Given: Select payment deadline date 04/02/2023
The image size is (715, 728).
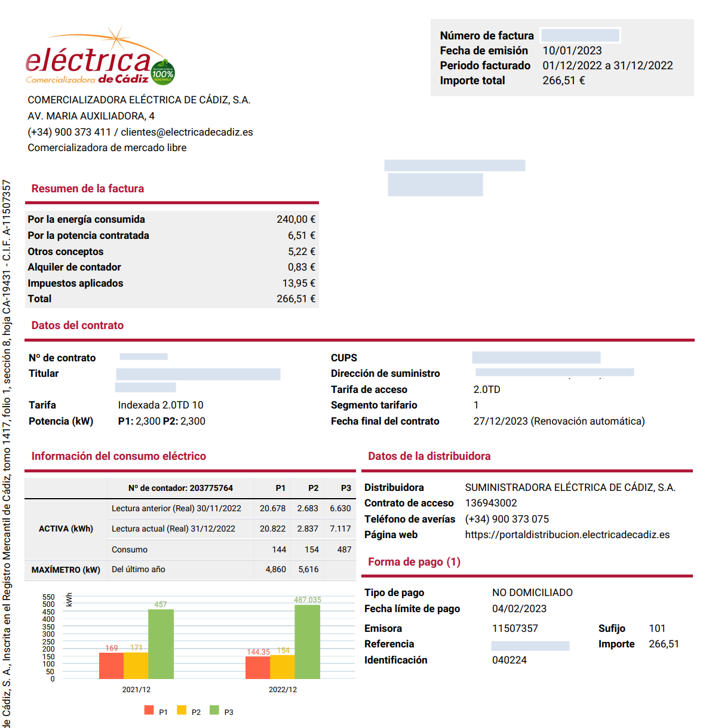Looking at the screenshot, I should (519, 609).
